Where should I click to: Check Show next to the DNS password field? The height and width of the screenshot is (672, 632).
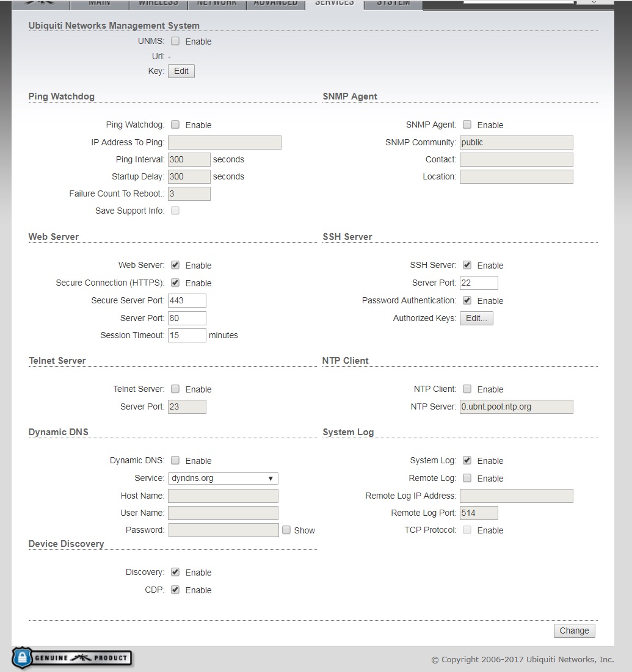click(x=286, y=530)
